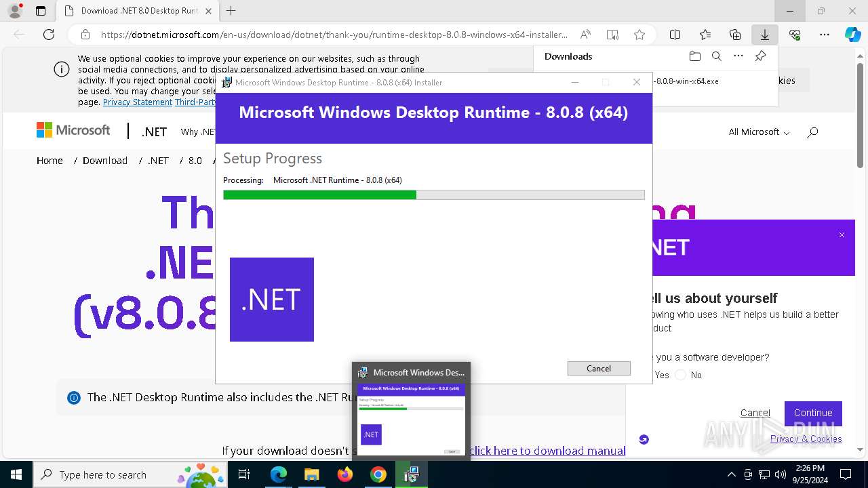
Task: Open Microsoft Edge from taskbar
Action: coord(279,474)
